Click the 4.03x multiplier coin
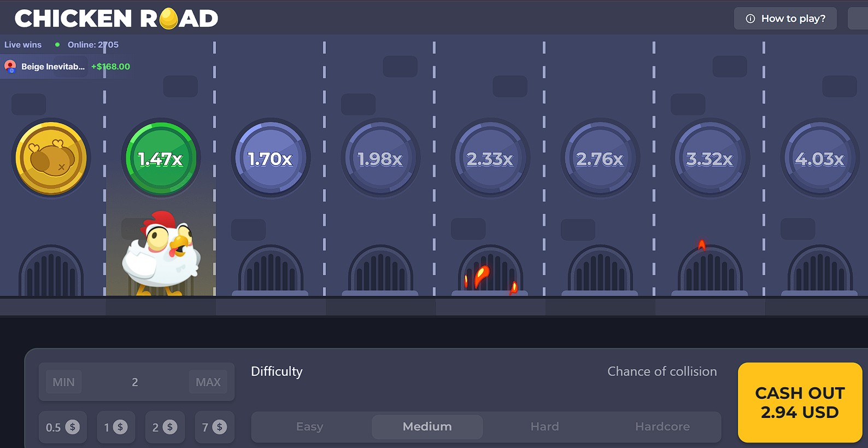 pyautogui.click(x=819, y=158)
